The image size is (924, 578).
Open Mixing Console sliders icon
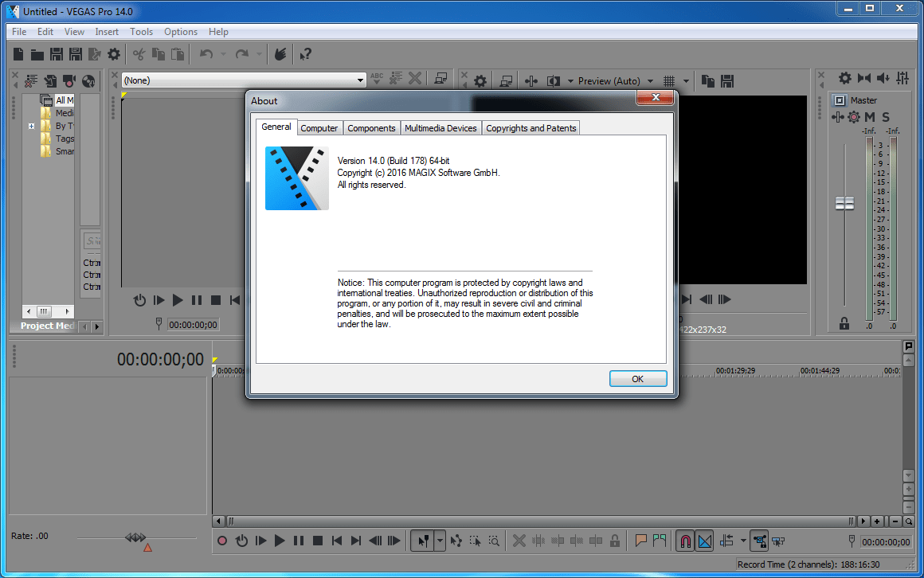(902, 78)
